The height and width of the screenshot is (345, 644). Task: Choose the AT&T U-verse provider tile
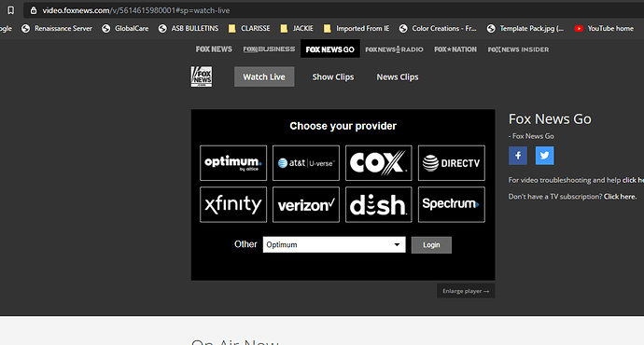(x=306, y=163)
